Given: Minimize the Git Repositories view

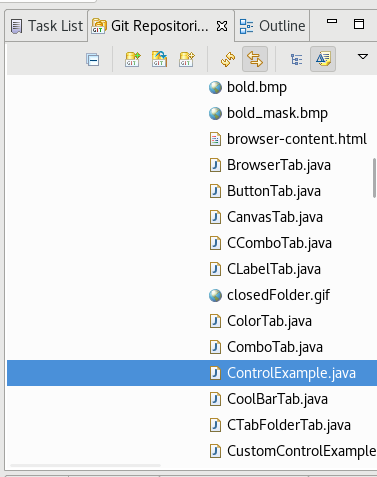Looking at the screenshot, I should (332, 21).
